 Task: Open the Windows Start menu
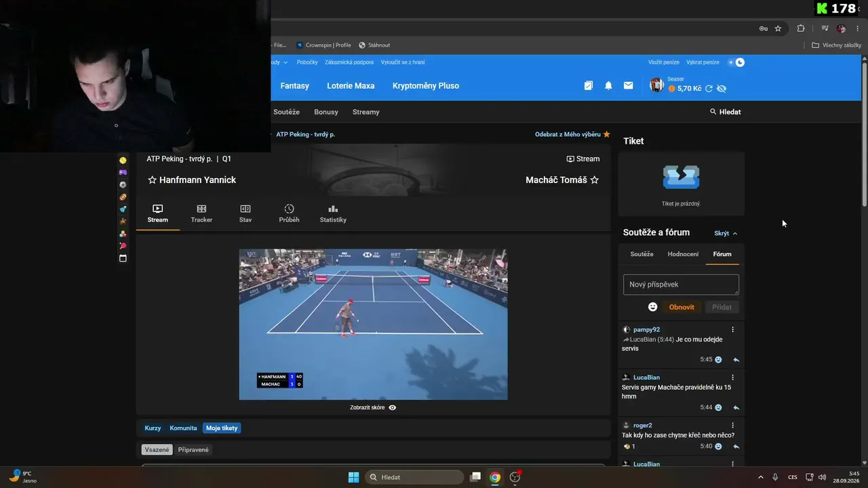[353, 477]
